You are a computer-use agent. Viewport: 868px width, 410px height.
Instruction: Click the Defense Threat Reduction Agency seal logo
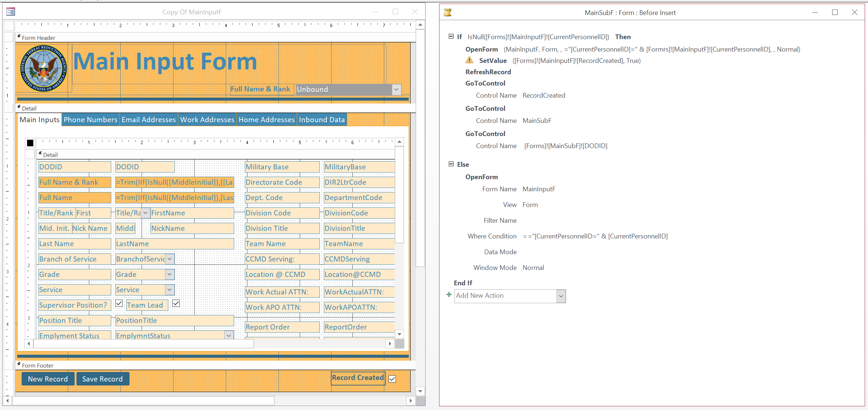click(43, 68)
